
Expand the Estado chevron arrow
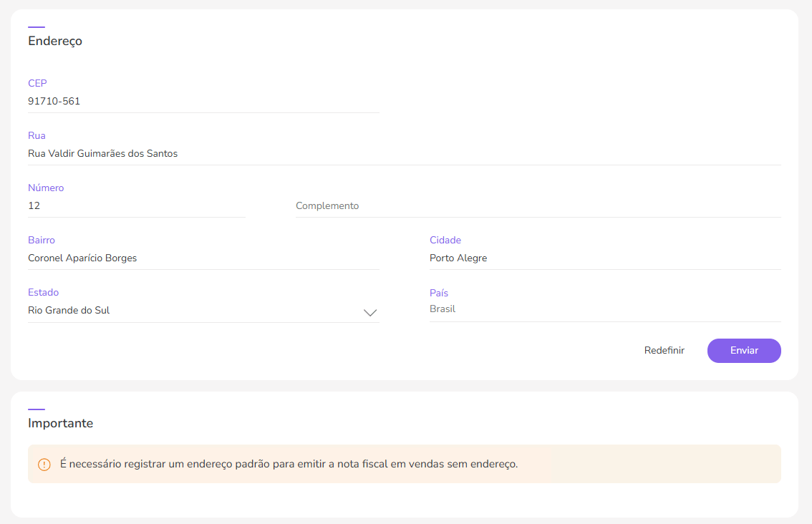pos(370,312)
